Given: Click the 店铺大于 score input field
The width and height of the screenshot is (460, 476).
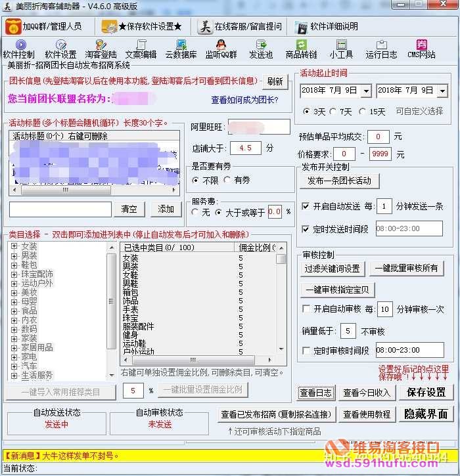Looking at the screenshot, I should coord(246,148).
